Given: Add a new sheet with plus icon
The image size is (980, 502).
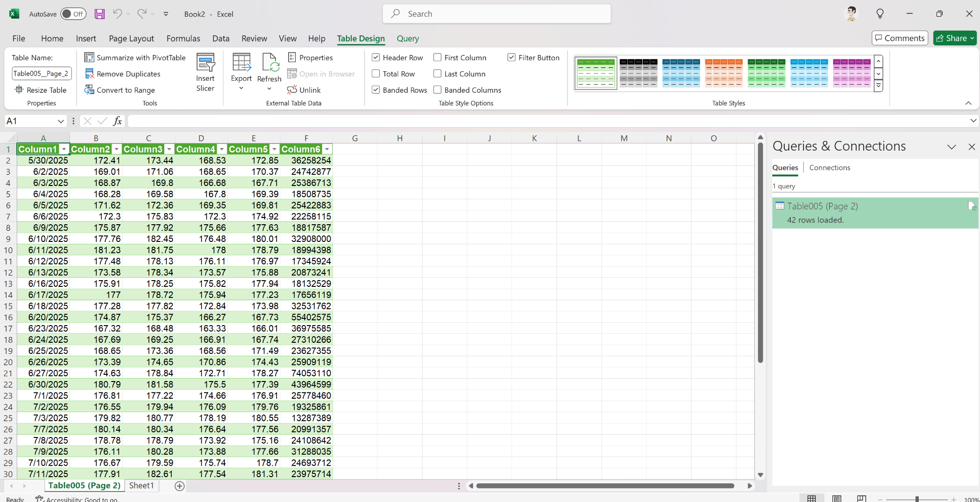Looking at the screenshot, I should point(179,486).
